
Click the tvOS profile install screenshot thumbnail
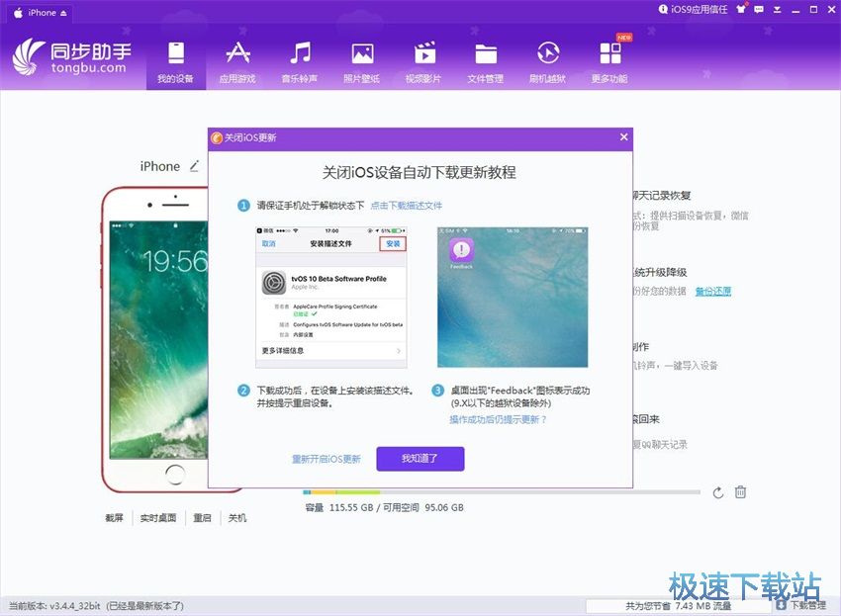click(330, 297)
